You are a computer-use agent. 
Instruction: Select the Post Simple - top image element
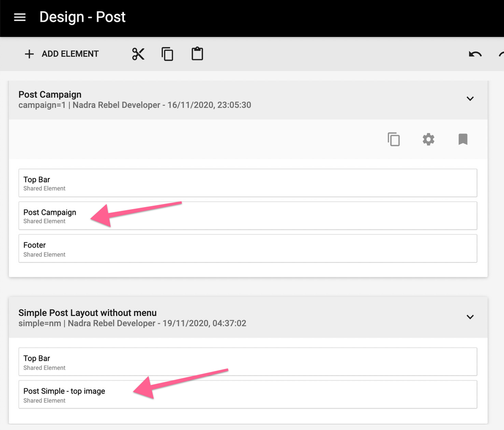pos(247,395)
